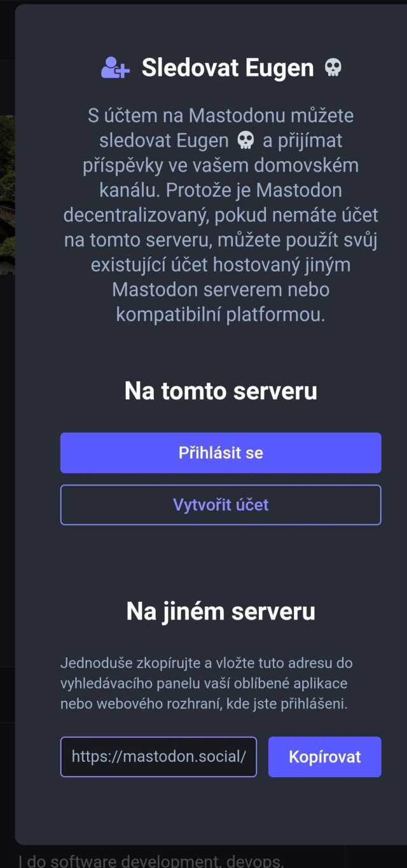Click the Sledovat Eugen dialog title
This screenshot has width=407, height=868.
click(227, 67)
